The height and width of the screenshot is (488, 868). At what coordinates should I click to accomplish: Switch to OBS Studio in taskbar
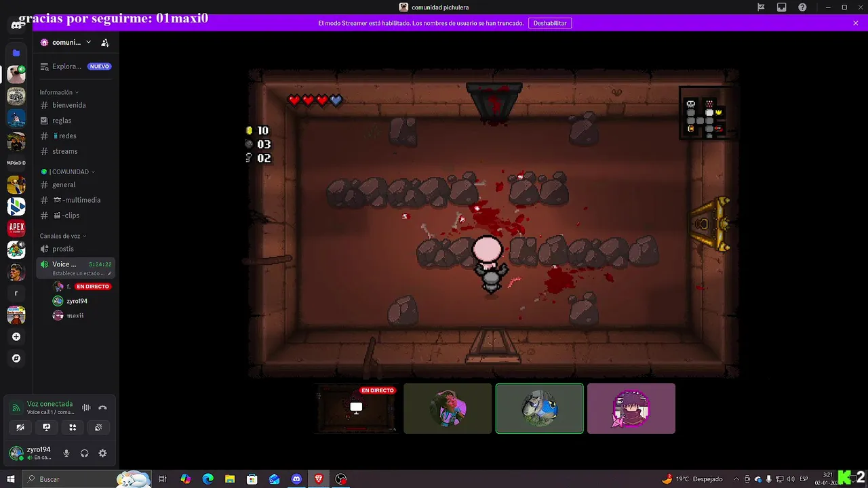pyautogui.click(x=341, y=479)
